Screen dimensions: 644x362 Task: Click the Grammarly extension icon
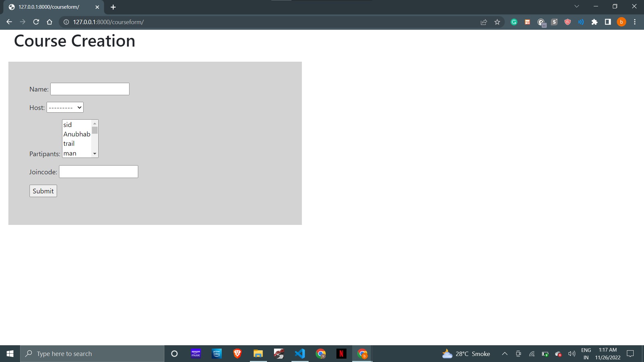coord(514,22)
